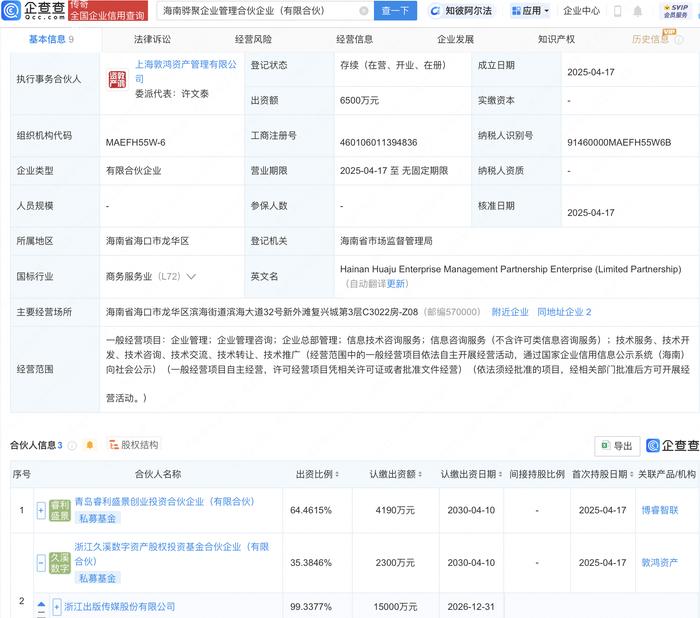This screenshot has height=618, width=700.
Task: Switch to 知识产权 tab
Action: click(x=556, y=40)
